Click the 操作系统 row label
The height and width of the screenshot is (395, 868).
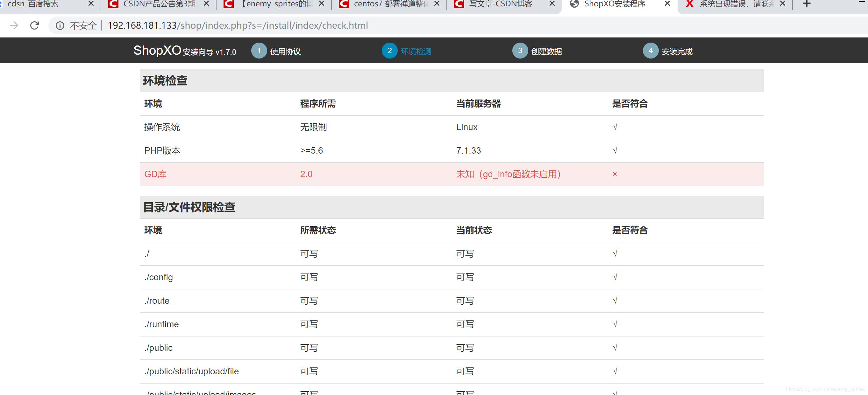[x=162, y=127]
